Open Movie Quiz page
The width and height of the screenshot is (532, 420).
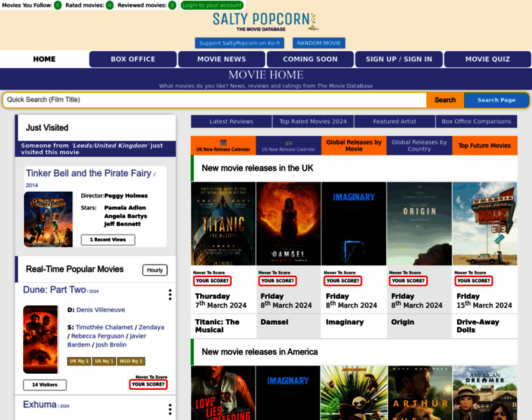pos(488,59)
